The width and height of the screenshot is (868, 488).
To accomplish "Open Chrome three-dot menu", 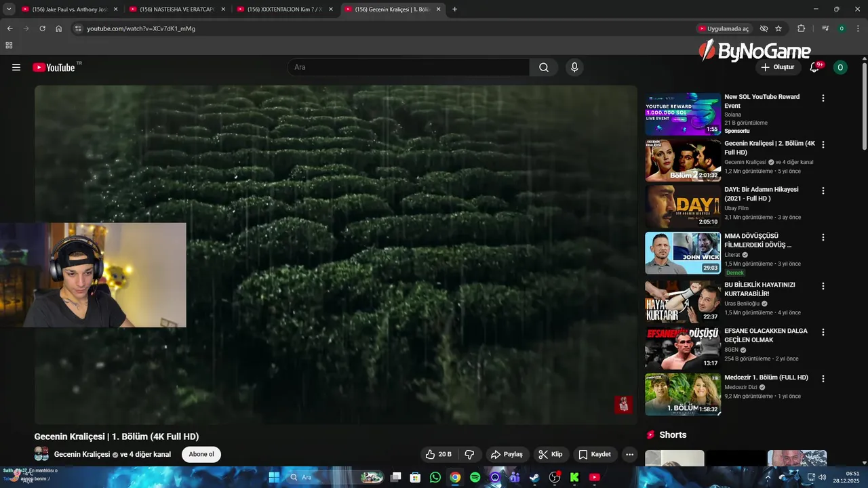I will point(859,28).
